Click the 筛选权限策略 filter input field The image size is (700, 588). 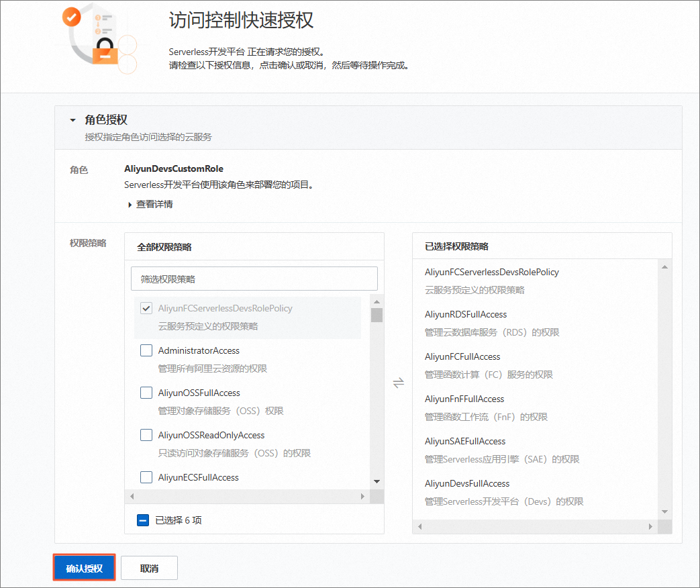(254, 279)
